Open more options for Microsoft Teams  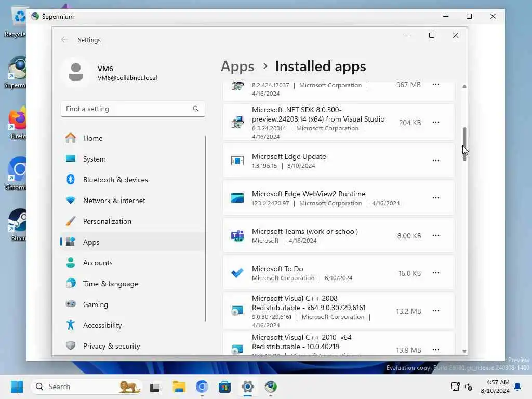click(436, 235)
